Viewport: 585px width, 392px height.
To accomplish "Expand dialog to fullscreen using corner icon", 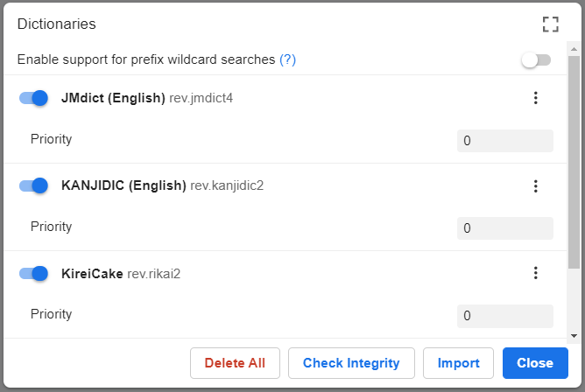I will click(x=550, y=24).
